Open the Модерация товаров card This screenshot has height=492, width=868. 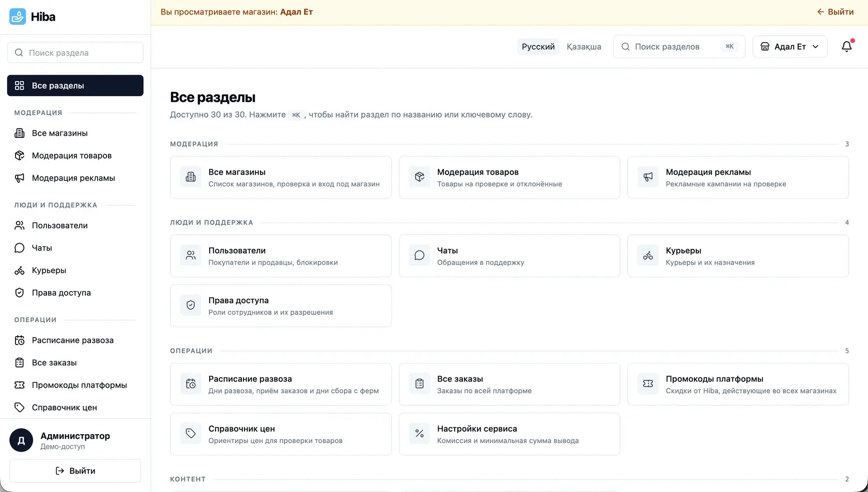(509, 178)
